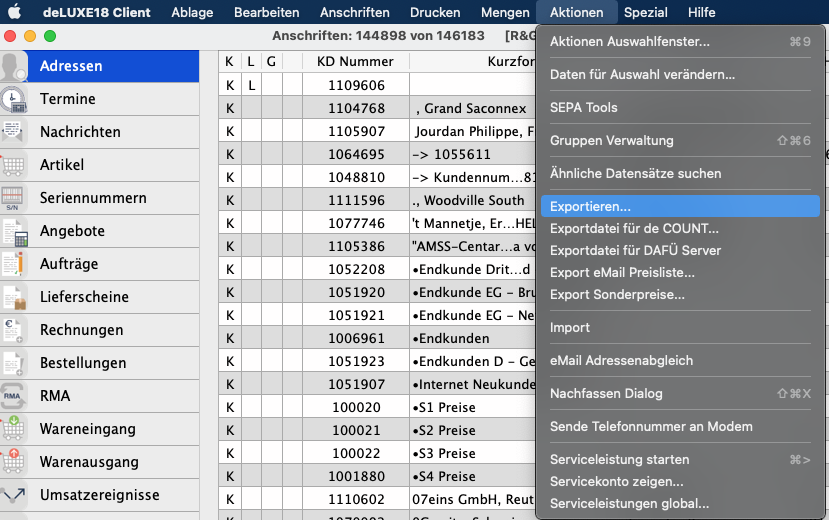Open Angebote via its calculator icon
This screenshot has height=520, width=829.
[x=14, y=231]
